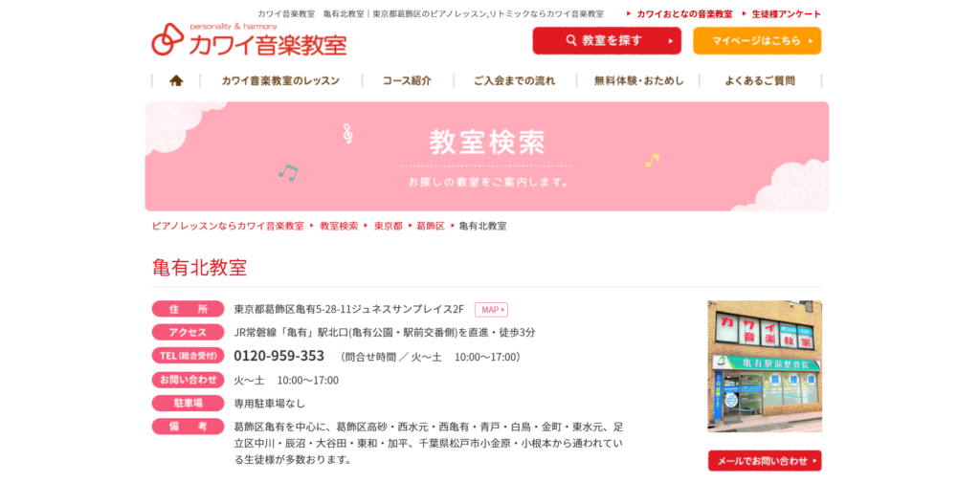Click 葛飾区 breadcrumb link

coord(431,226)
